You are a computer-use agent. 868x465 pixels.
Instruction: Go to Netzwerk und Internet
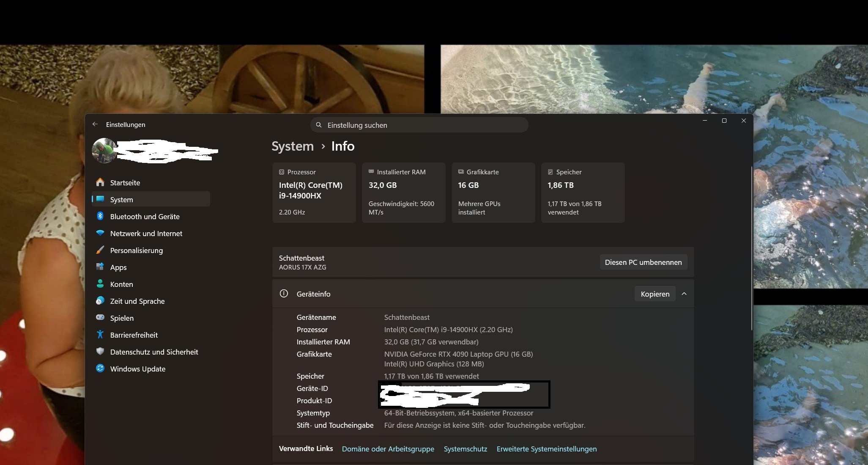point(151,233)
